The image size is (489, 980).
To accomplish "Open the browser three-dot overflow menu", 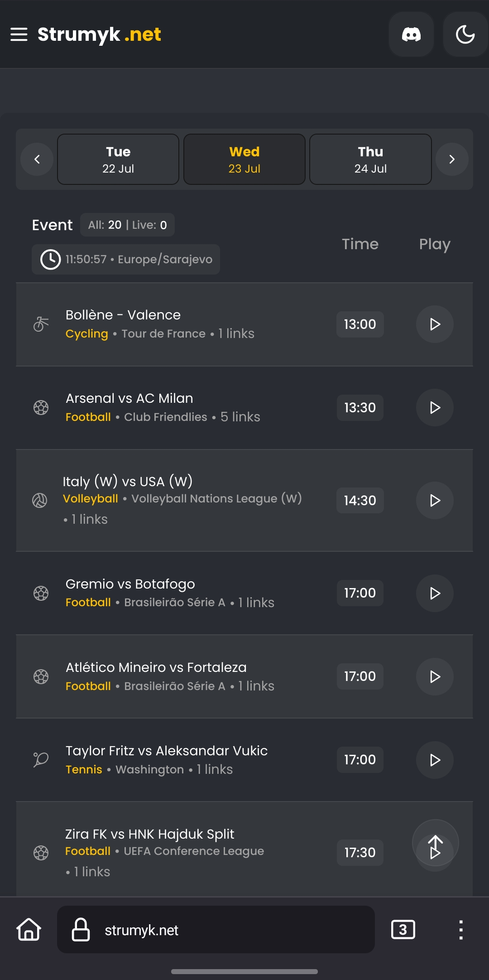I will click(x=460, y=930).
